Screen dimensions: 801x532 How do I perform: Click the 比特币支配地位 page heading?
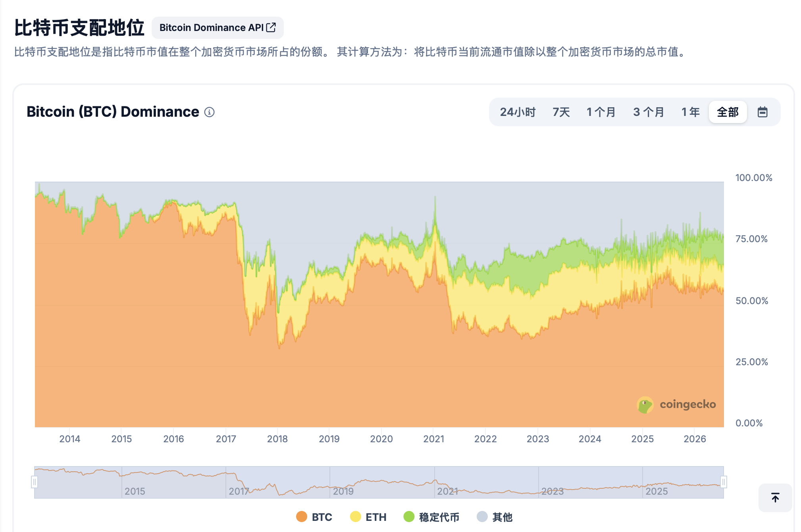point(79,28)
